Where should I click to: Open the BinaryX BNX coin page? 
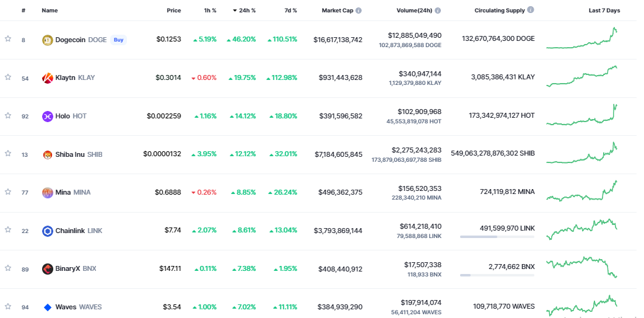pyautogui.click(x=76, y=269)
